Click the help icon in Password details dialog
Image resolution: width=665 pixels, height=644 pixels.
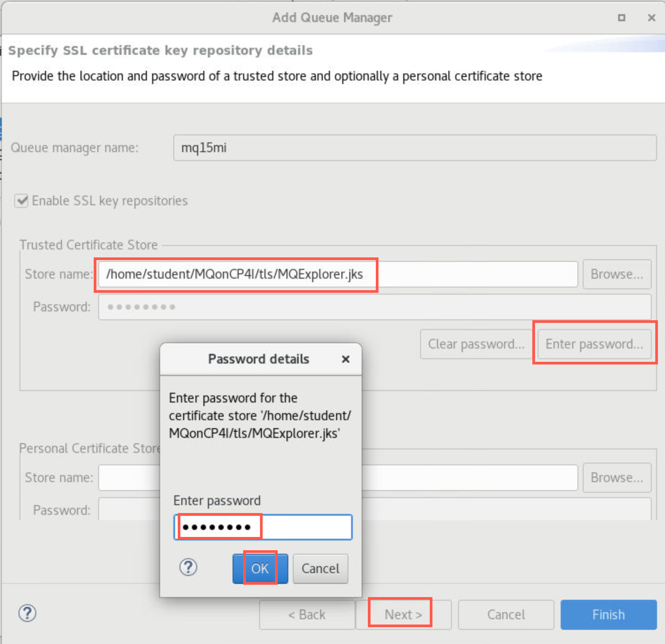pyautogui.click(x=188, y=567)
